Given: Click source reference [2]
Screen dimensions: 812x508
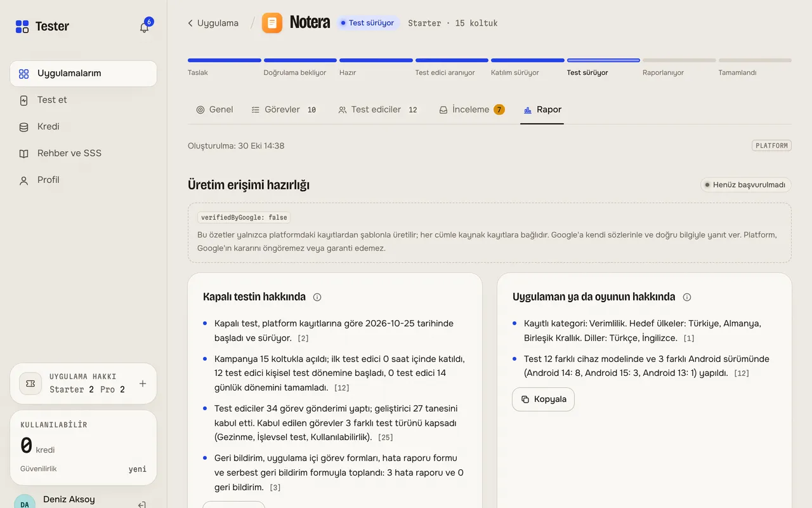Looking at the screenshot, I should click(x=303, y=339).
